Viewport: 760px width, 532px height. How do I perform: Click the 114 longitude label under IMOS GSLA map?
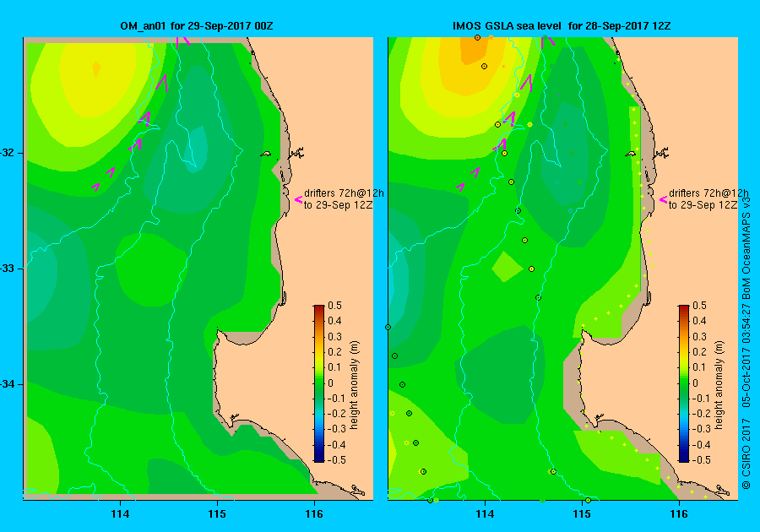pos(486,514)
